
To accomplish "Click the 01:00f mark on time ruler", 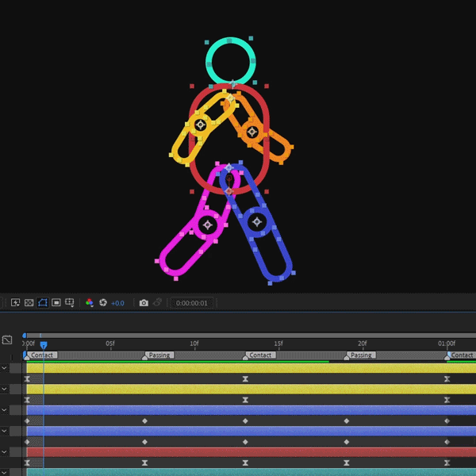I will tap(446, 344).
